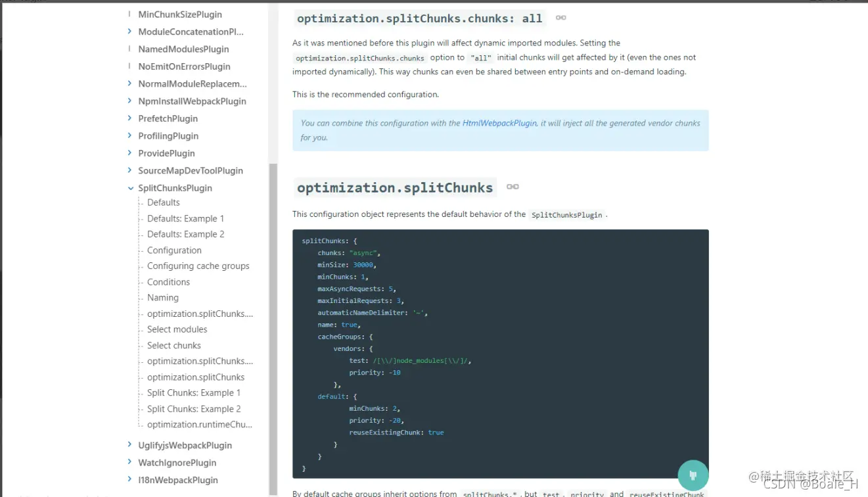Click the PrefetchPlugin sidebar label

[168, 118]
